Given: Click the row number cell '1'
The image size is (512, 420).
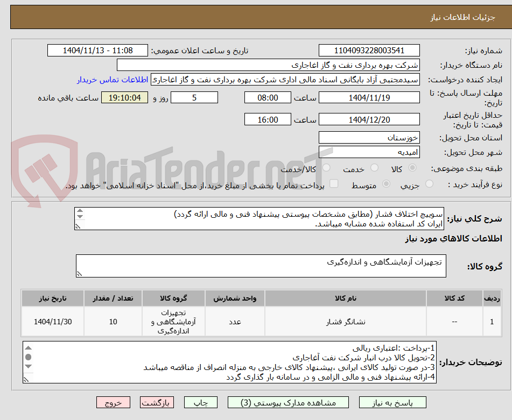Looking at the screenshot, I should [x=492, y=322].
